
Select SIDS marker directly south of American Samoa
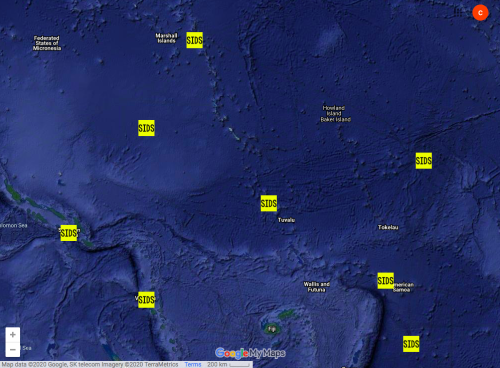click(411, 344)
